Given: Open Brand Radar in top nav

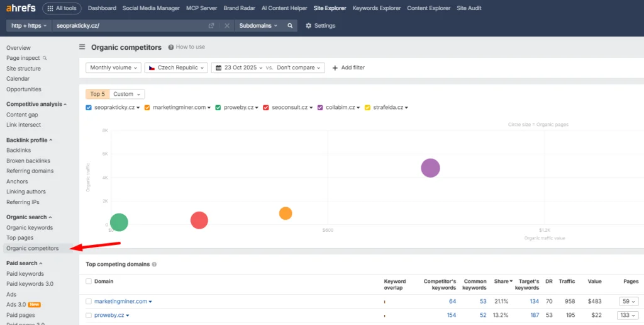Looking at the screenshot, I should [240, 8].
